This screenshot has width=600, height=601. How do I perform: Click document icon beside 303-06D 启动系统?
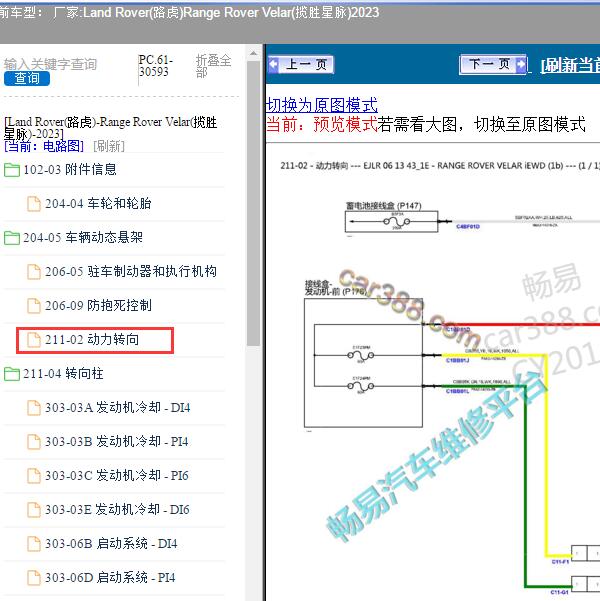[x=34, y=578]
